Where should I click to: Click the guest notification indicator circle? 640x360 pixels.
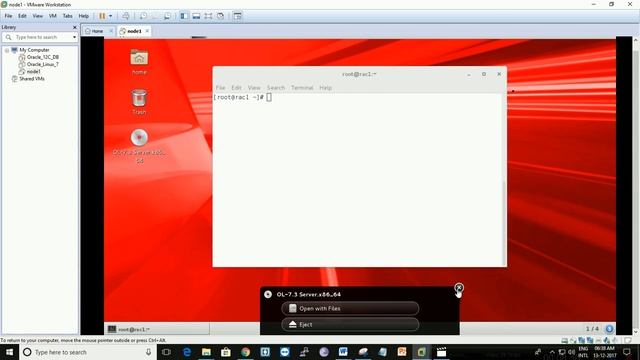(x=609, y=329)
